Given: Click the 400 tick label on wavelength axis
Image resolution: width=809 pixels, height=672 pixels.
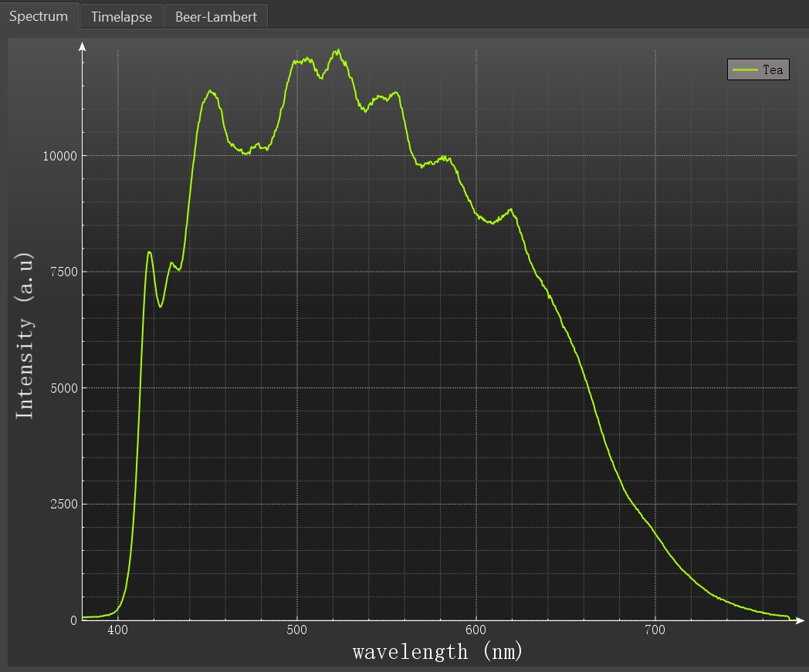Looking at the screenshot, I should click(118, 630).
